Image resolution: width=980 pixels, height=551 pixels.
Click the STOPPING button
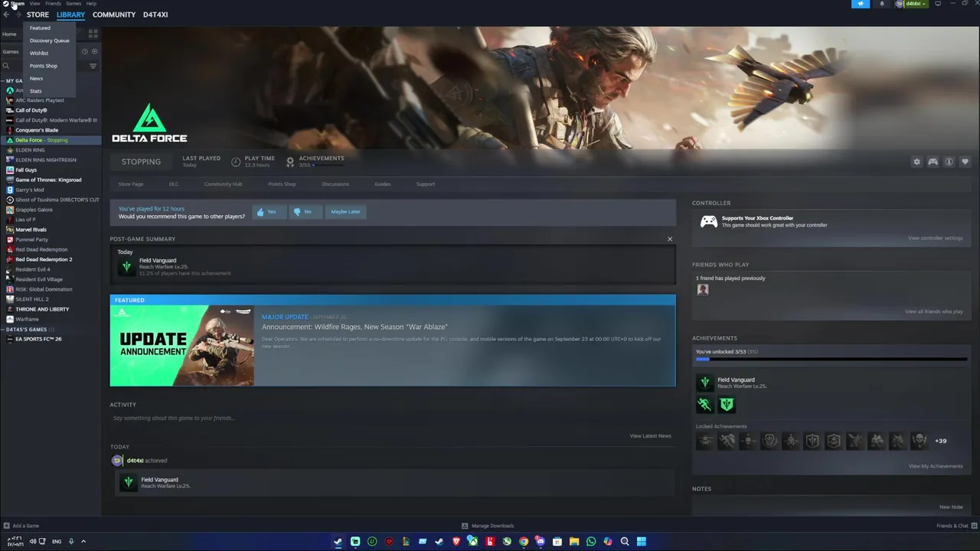pyautogui.click(x=141, y=161)
